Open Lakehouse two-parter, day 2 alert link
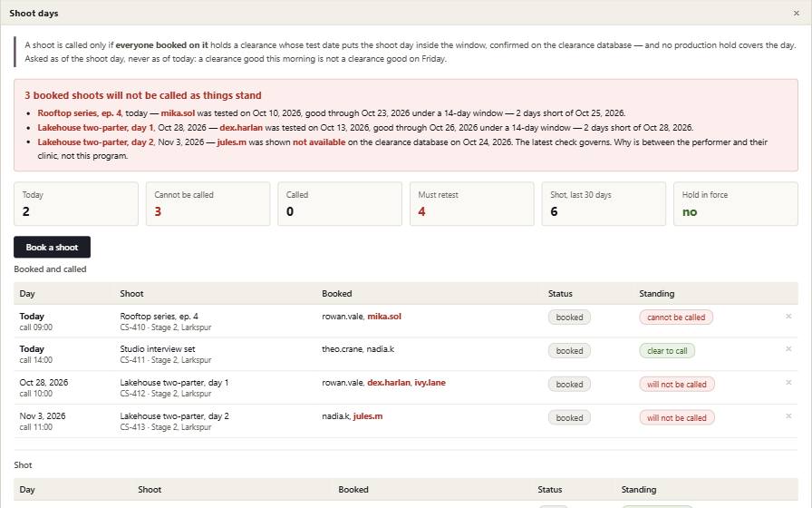 (x=95, y=142)
